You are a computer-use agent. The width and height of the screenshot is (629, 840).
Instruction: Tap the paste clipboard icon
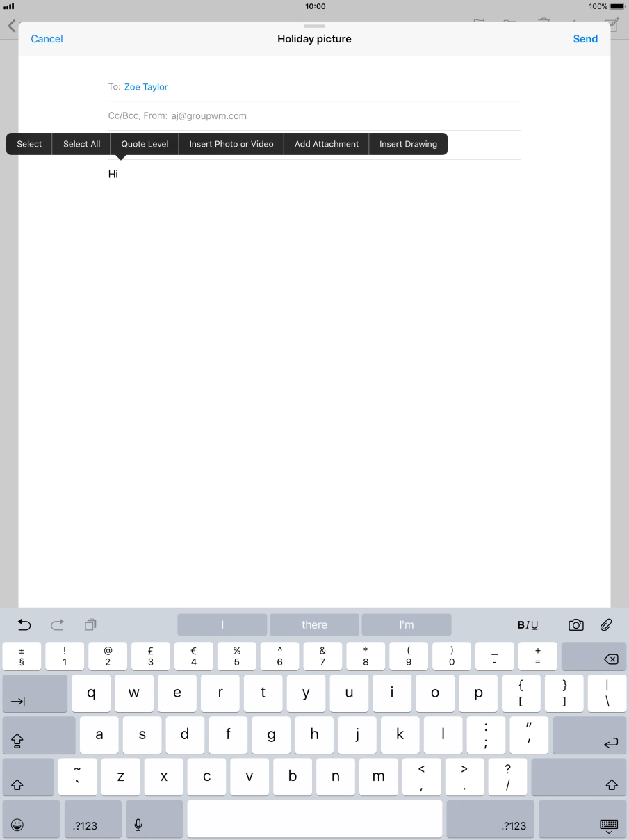coord(90,624)
